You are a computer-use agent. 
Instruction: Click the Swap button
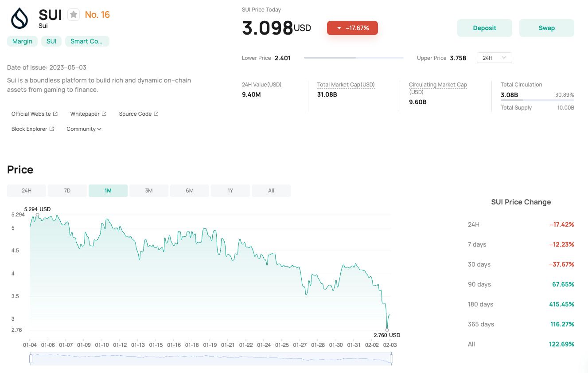pyautogui.click(x=546, y=28)
